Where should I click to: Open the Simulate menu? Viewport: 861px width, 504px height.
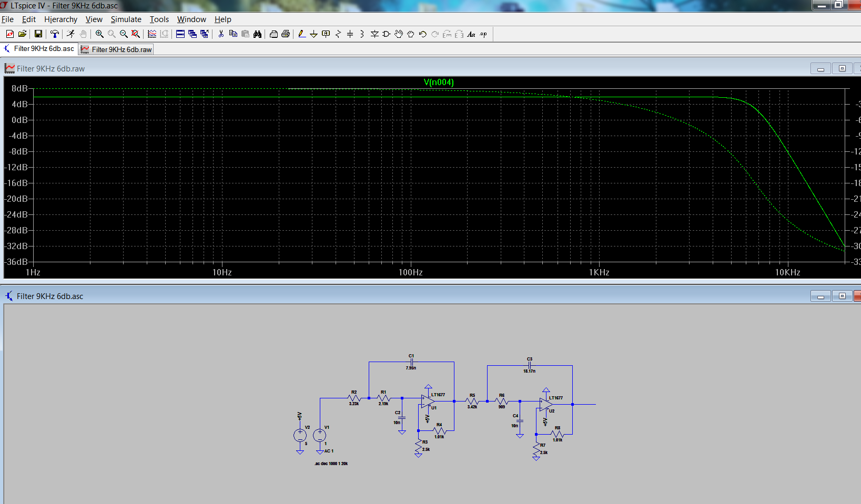[x=126, y=19]
